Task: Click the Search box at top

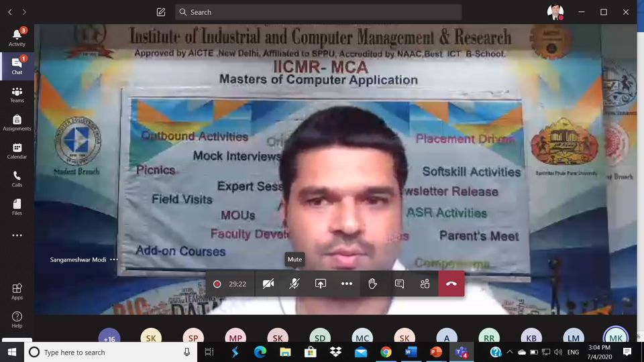Action: tap(319, 12)
